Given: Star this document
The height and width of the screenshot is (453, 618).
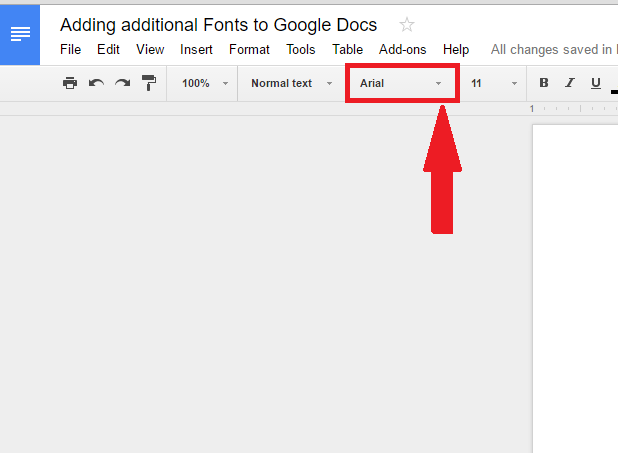Looking at the screenshot, I should click(406, 25).
